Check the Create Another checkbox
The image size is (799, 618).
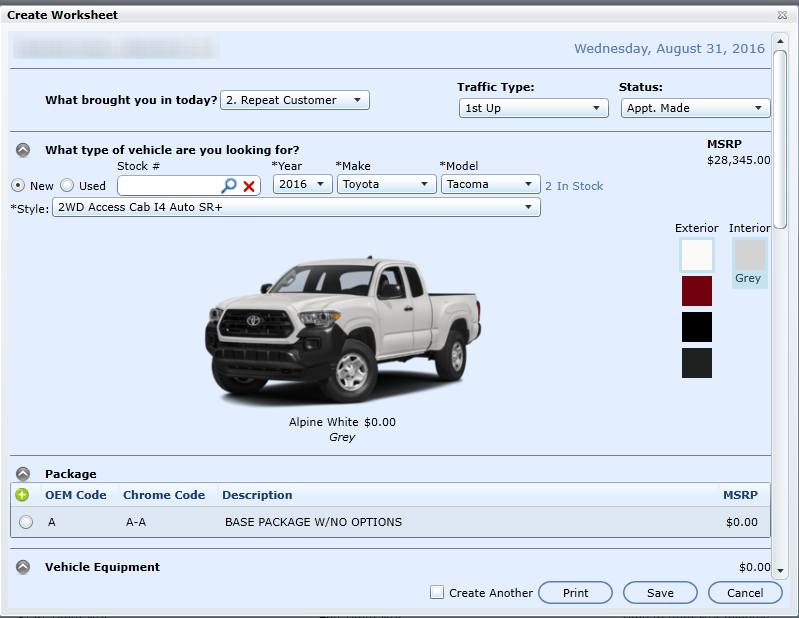[437, 592]
